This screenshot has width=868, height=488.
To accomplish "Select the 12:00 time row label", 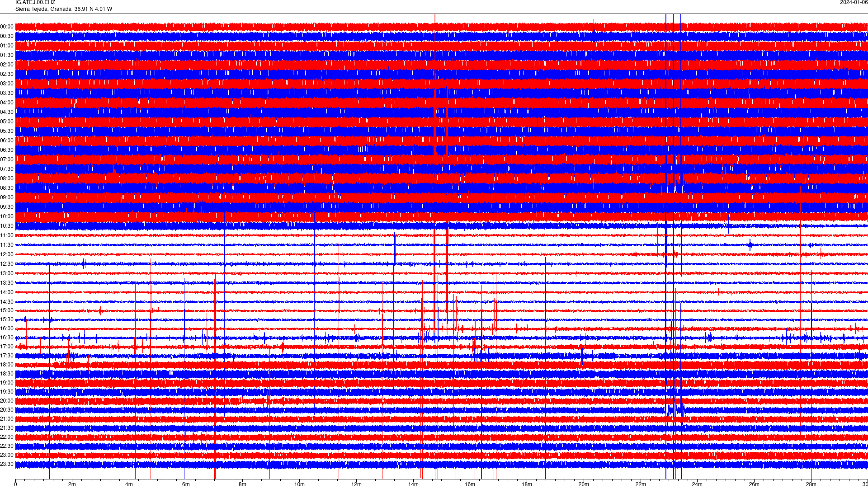I will click(7, 254).
